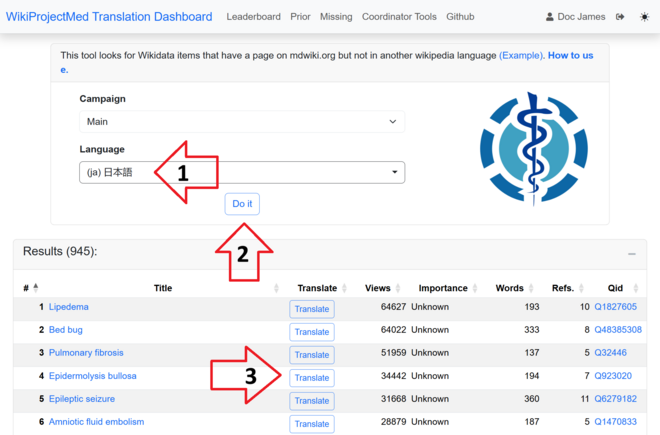Open the WikiProjectMed Translation Dashboard home link
Viewport: 660px width, 435px height.
[x=109, y=17]
